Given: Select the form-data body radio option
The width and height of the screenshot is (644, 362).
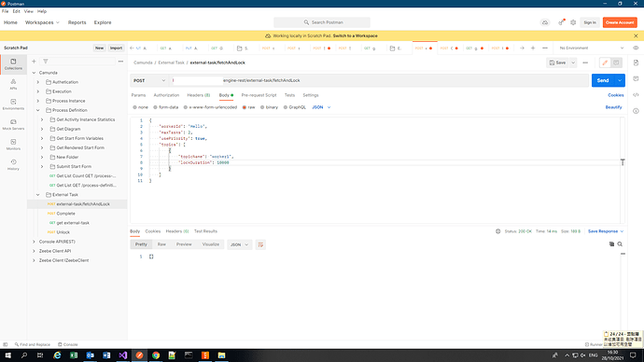Looking at the screenshot, I should coord(166,107).
